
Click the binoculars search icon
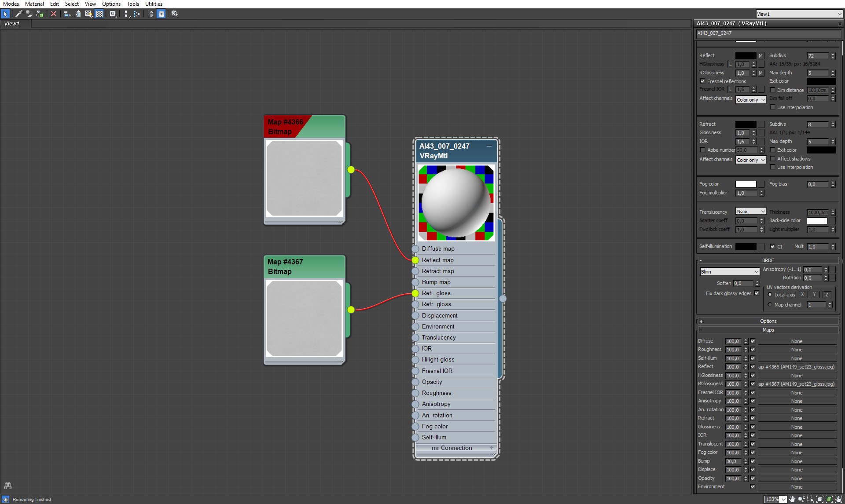[8, 486]
